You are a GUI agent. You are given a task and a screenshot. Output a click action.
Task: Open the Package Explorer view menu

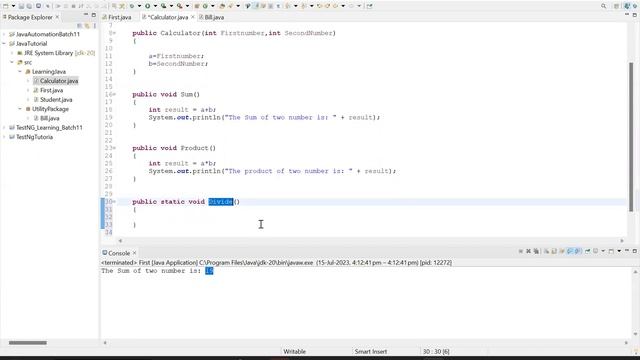tap(95, 26)
